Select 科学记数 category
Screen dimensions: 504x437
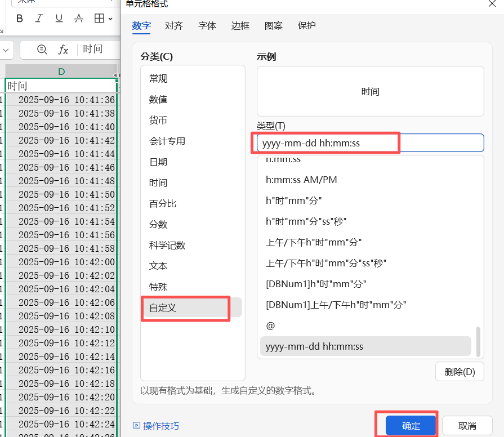pyautogui.click(x=193, y=245)
